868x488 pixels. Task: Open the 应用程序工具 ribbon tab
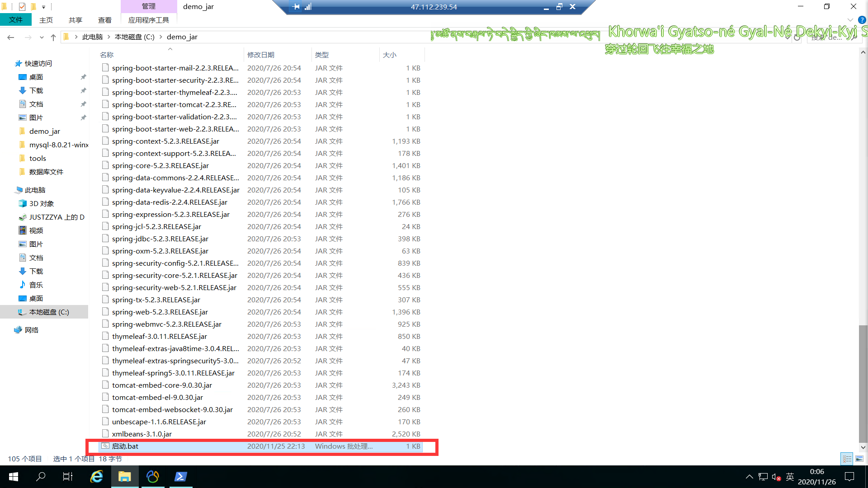149,20
